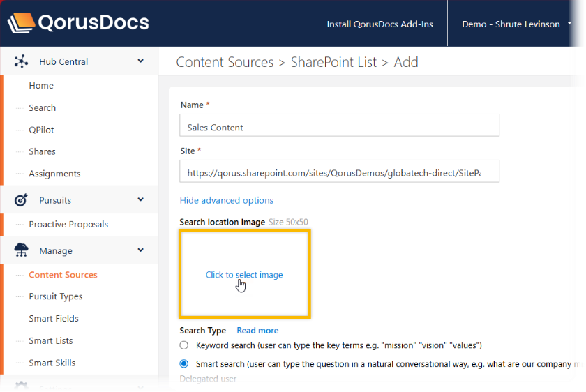This screenshot has width=586, height=392.
Task: Click the Pursuits target icon
Action: click(x=21, y=200)
